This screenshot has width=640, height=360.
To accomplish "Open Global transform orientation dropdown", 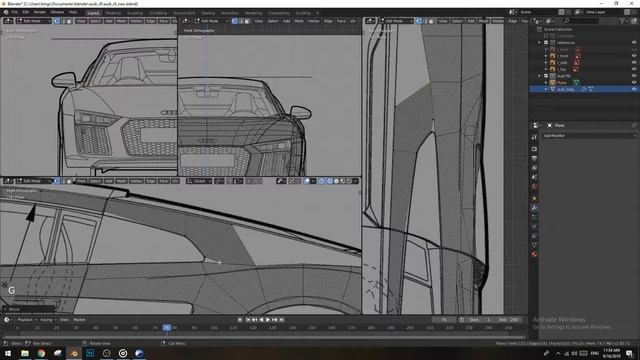I will point(199,181).
